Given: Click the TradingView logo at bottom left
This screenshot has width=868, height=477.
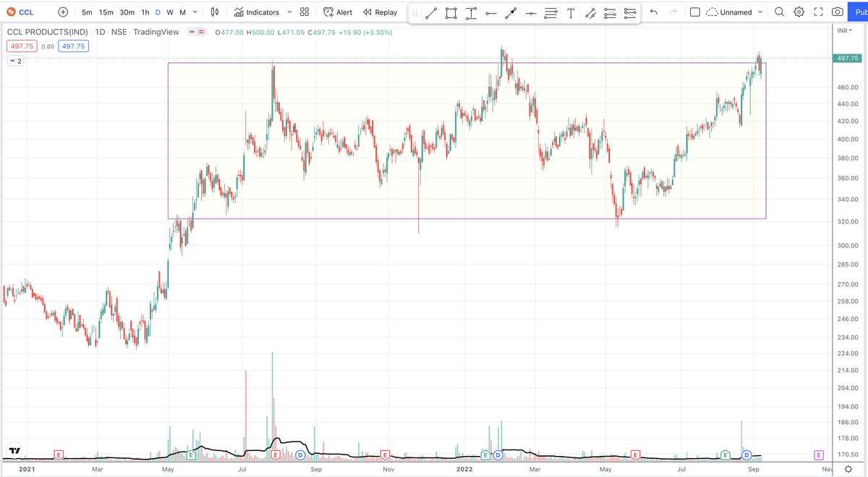Looking at the screenshot, I should coord(14,450).
